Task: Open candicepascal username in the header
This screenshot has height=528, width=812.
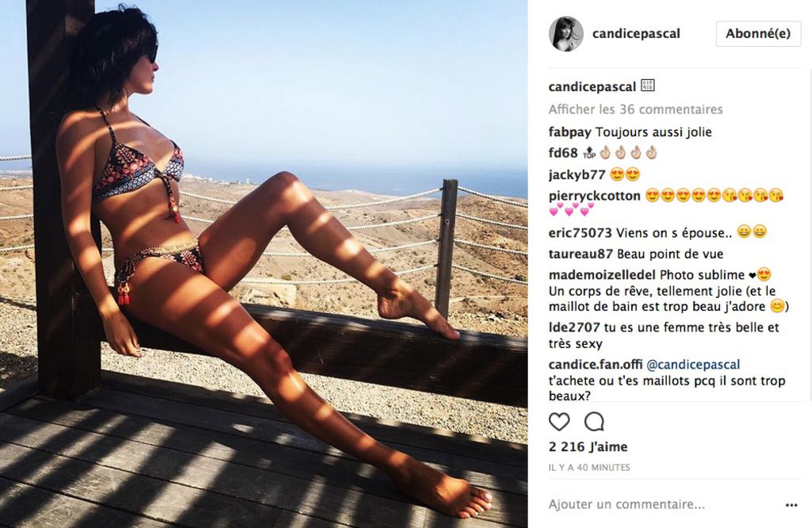Action: [636, 33]
